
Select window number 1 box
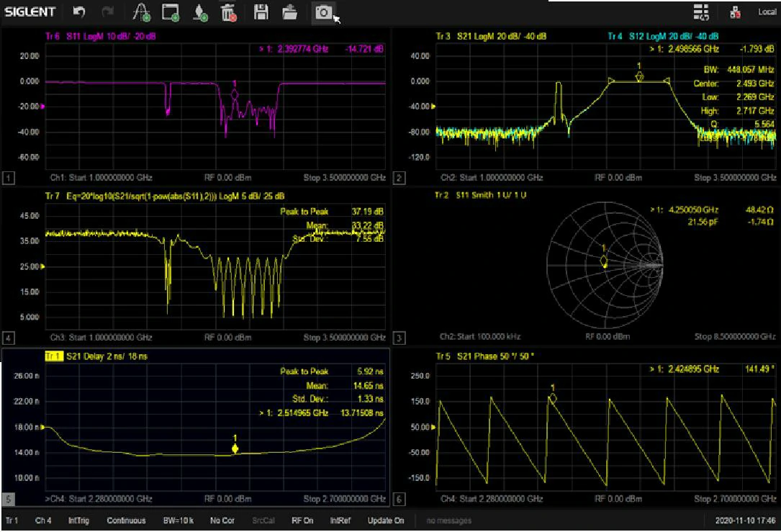click(x=9, y=178)
